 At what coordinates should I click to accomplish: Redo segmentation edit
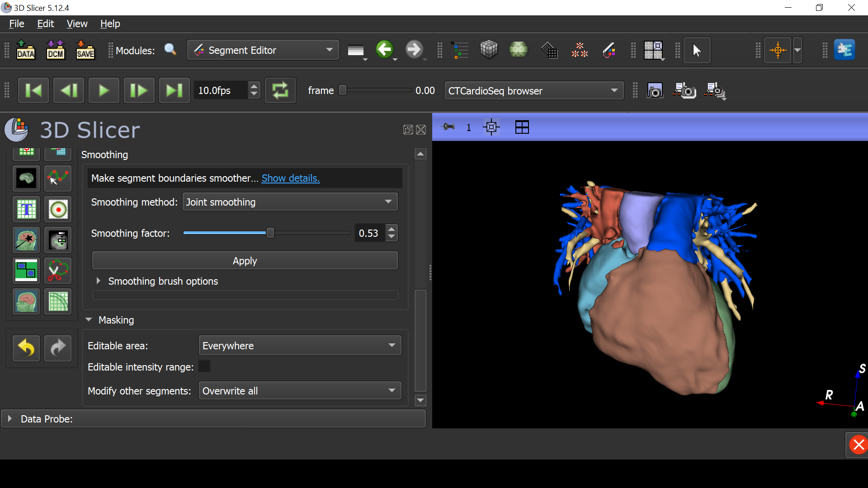(x=58, y=348)
